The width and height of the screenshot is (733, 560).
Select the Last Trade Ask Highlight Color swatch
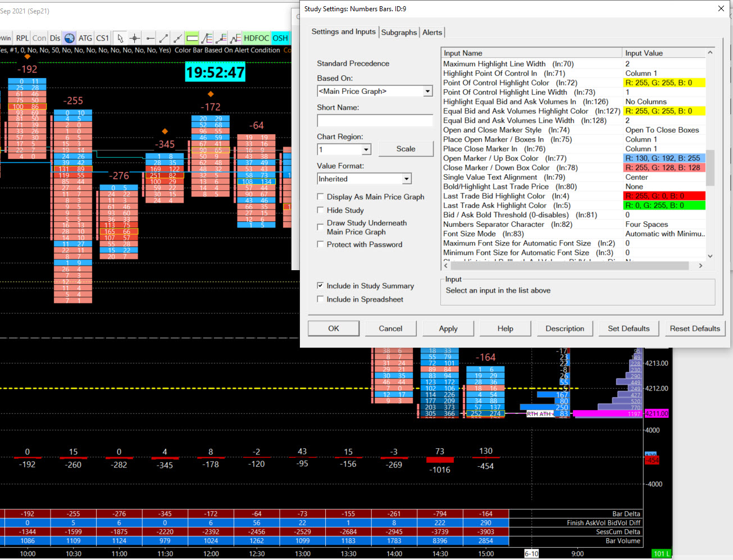coord(664,206)
